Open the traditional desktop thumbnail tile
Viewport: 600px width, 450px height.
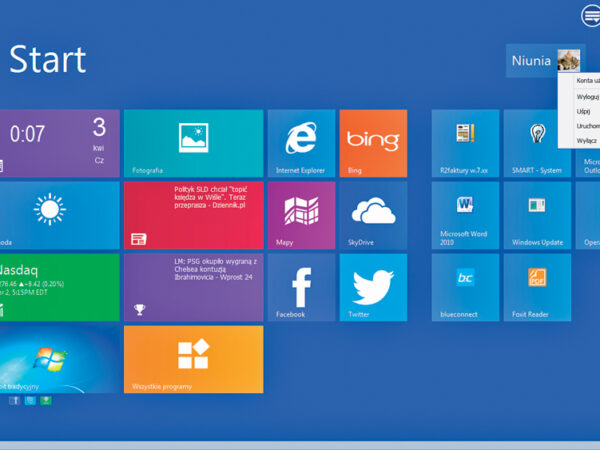[59, 359]
